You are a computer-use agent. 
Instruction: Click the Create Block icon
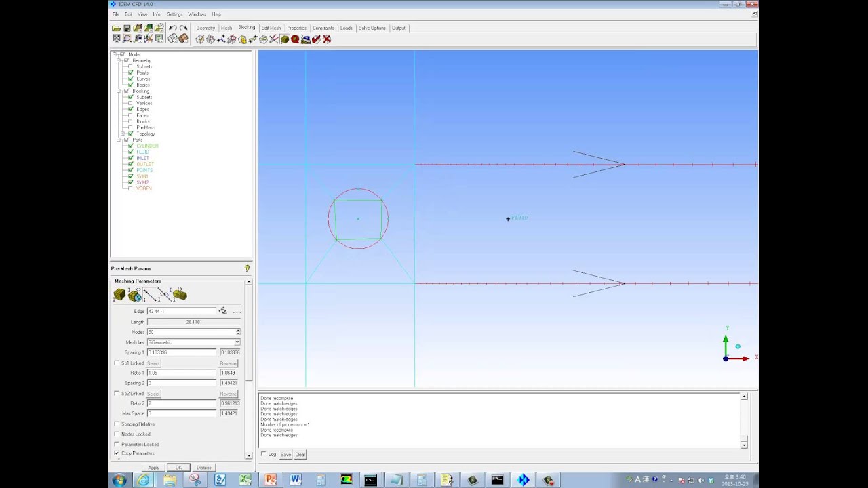tap(200, 39)
